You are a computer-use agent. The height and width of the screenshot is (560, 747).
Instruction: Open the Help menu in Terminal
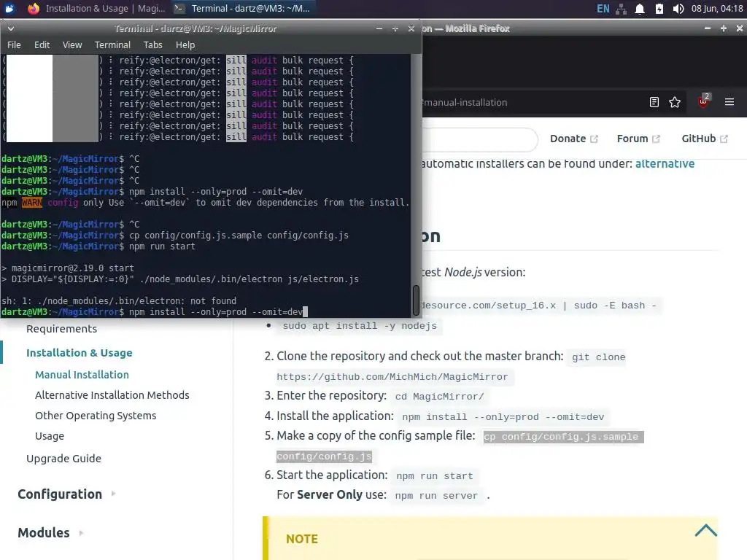[x=185, y=44]
